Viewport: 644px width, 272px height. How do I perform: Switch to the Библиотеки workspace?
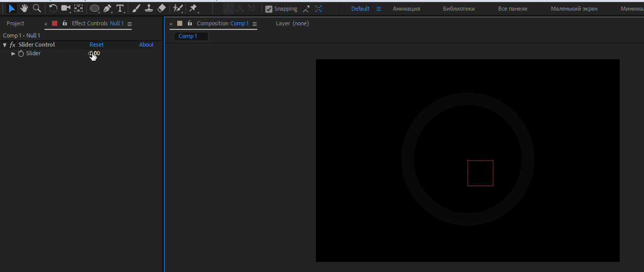[459, 9]
